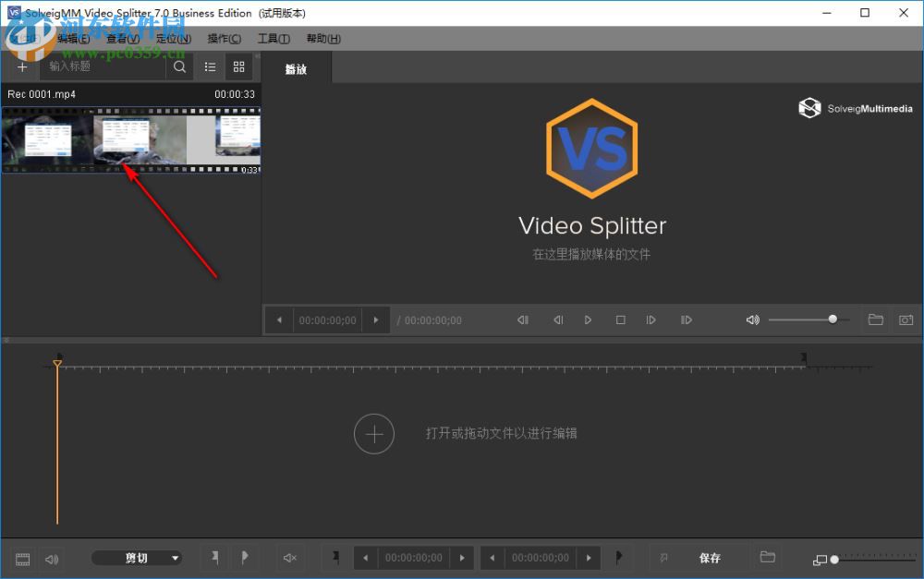Take a snapshot with the camera icon
Screen dimensions: 924x579
(x=906, y=320)
